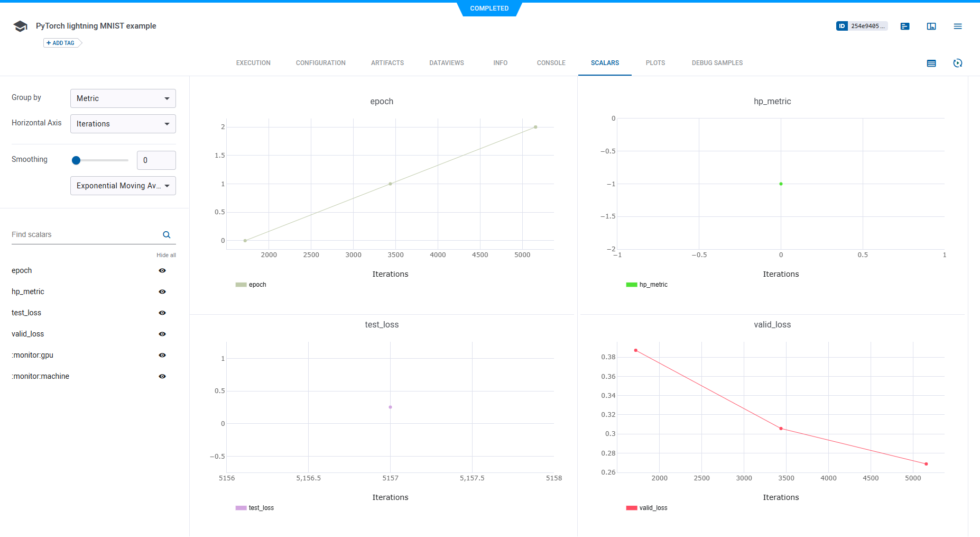The height and width of the screenshot is (537, 980).
Task: Toggle visibility of the test_loss scalar
Action: 162,313
